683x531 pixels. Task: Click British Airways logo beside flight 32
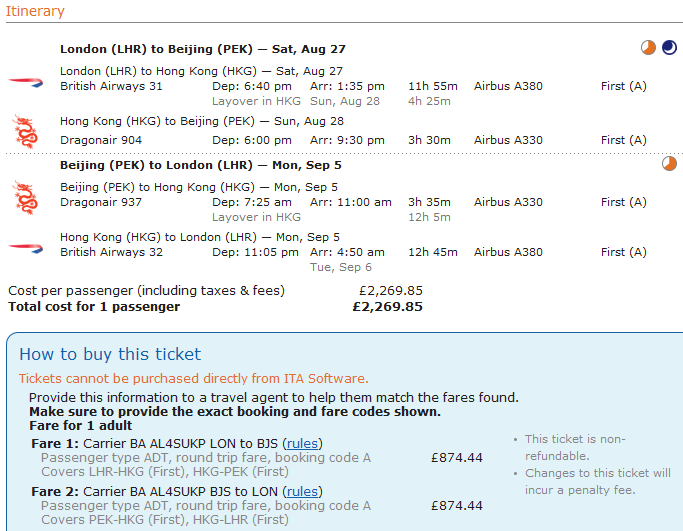20,245
